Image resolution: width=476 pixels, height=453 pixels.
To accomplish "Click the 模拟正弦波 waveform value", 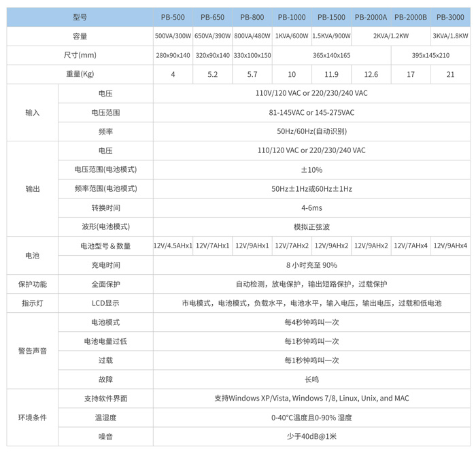I will pos(311,227).
